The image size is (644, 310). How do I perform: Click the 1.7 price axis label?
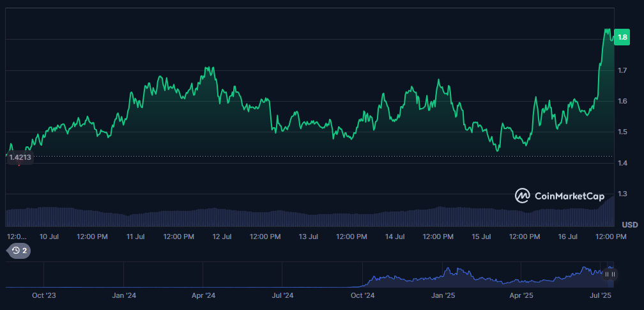tap(622, 70)
